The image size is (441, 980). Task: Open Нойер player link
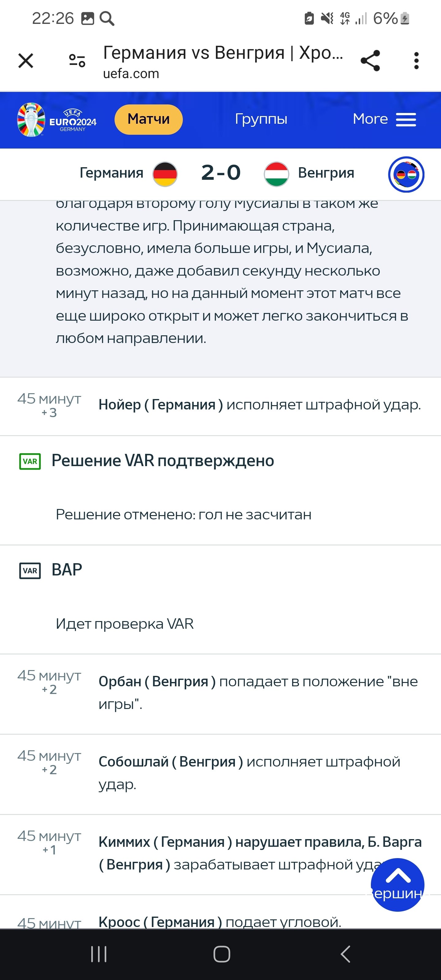(x=119, y=405)
